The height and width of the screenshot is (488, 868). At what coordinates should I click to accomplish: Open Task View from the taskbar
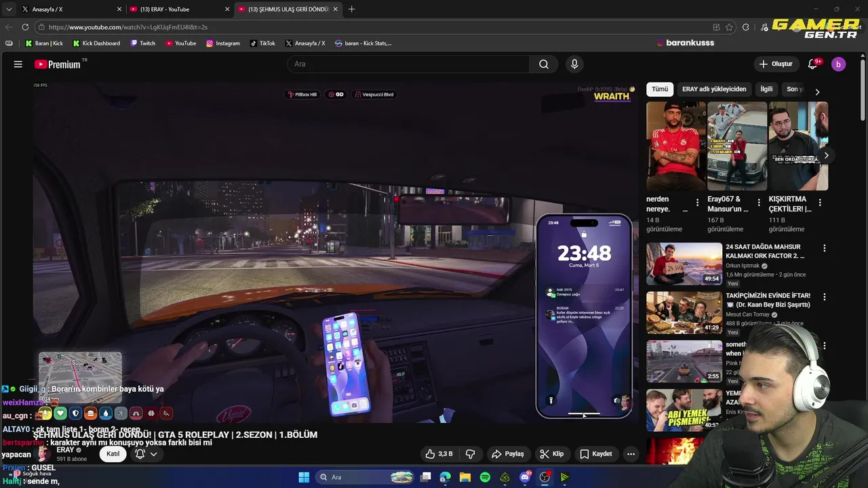tap(425, 477)
